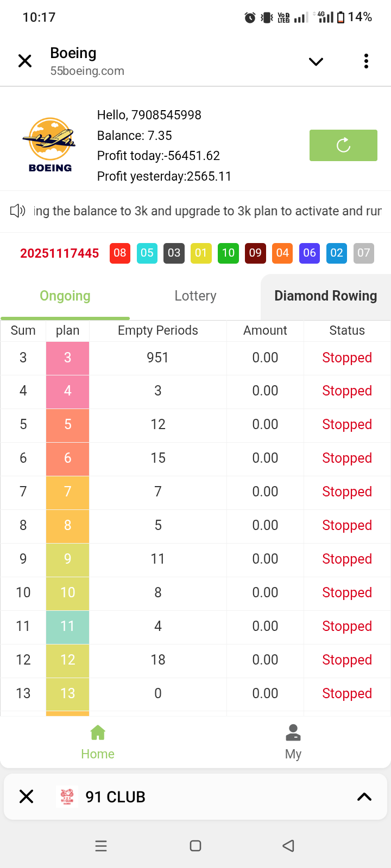Dismiss the 91 CLUB bar
Image resolution: width=391 pixels, height=868 pixels.
[x=26, y=796]
